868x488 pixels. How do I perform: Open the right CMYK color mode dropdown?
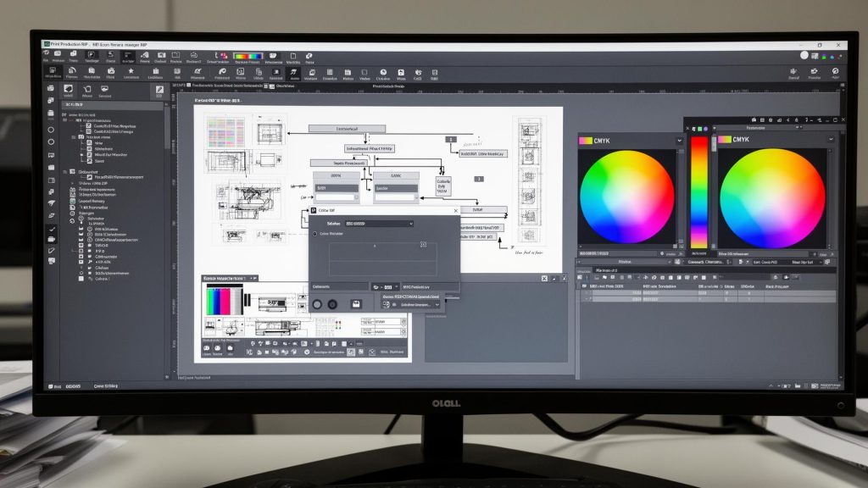click(x=831, y=140)
